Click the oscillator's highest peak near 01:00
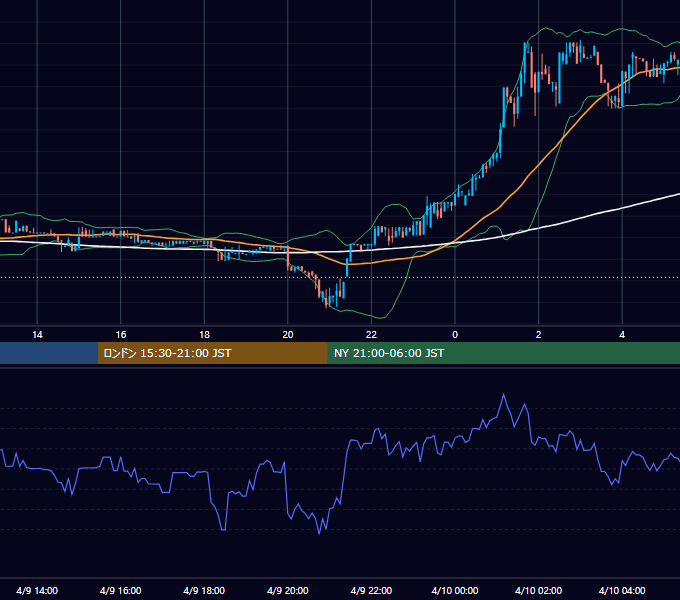The height and width of the screenshot is (600, 680). point(503,394)
